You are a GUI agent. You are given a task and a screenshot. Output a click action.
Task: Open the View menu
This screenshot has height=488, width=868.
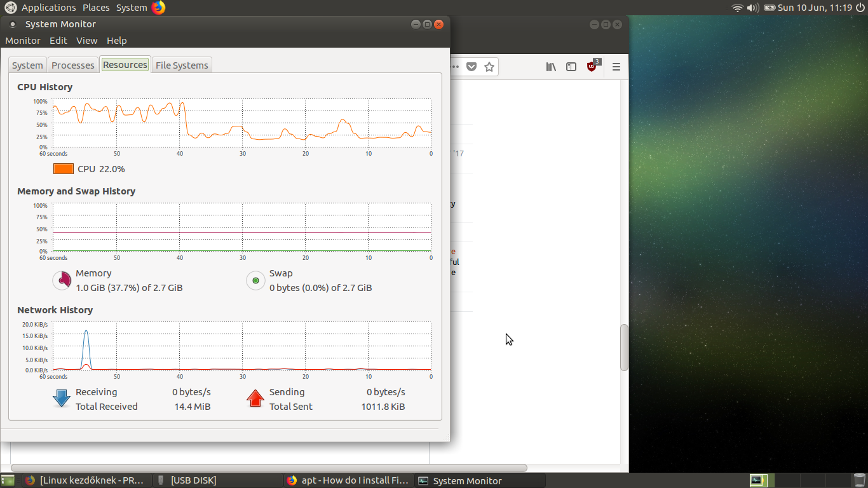coord(87,40)
